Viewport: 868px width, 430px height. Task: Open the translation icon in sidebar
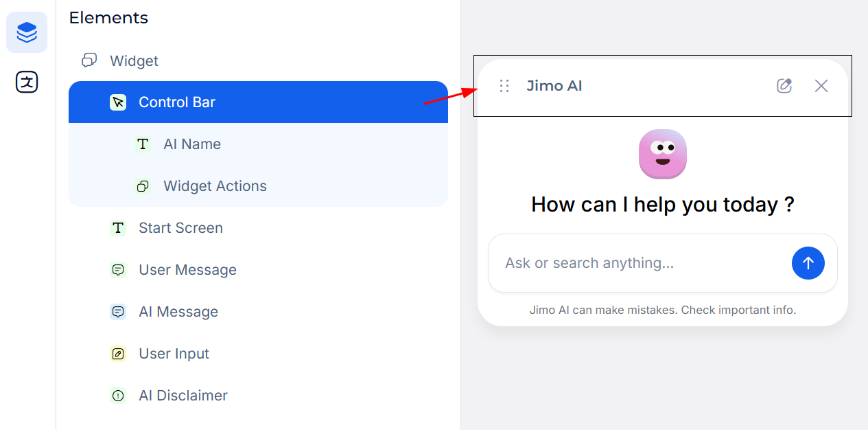(x=27, y=82)
